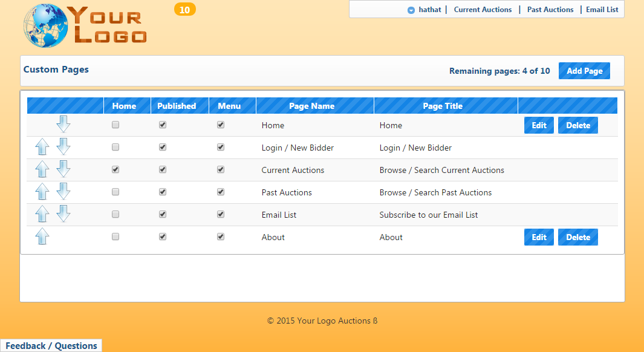Go to Past Auctions in top menu
The image size is (644, 352).
(x=550, y=10)
